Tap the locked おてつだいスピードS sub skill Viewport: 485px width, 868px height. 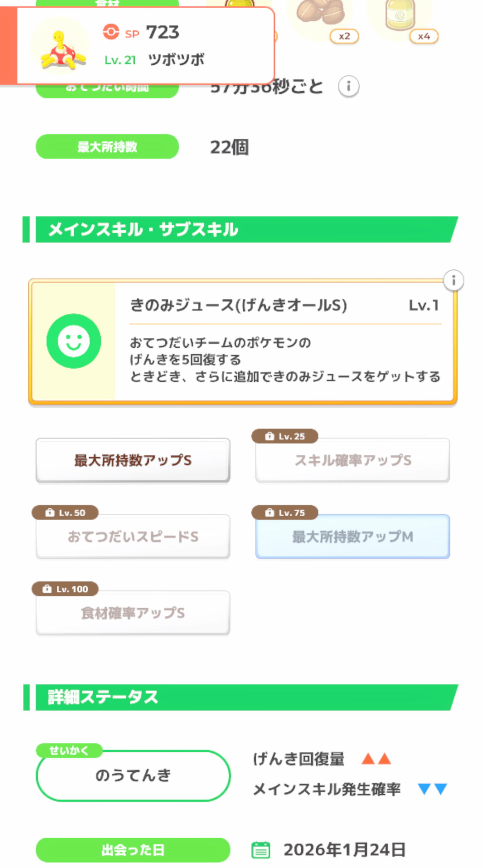click(133, 536)
